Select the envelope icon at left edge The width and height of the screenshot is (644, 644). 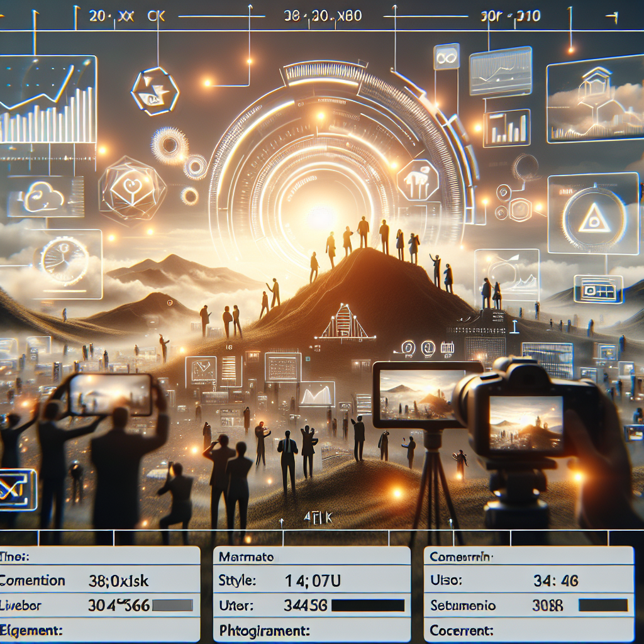(x=17, y=489)
